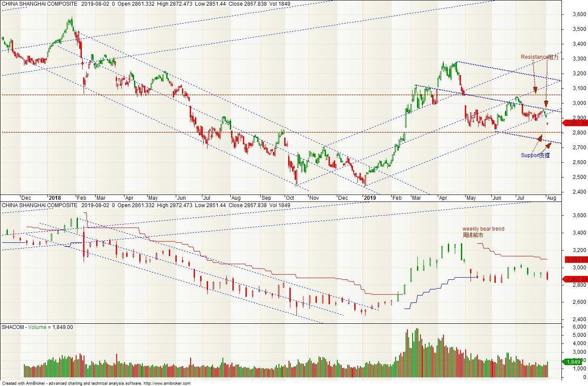Click the http://www.amibroker.com link in the footer
The height and width of the screenshot is (386, 588).
167,383
